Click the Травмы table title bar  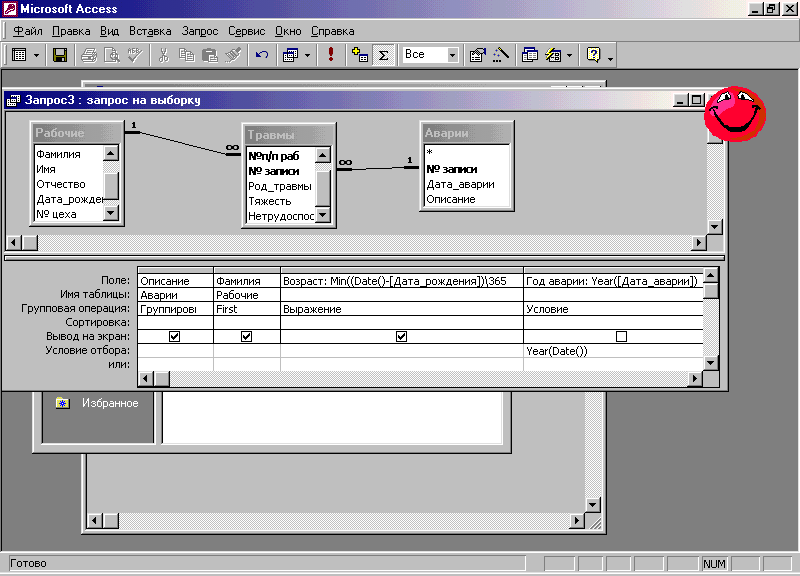[288, 135]
